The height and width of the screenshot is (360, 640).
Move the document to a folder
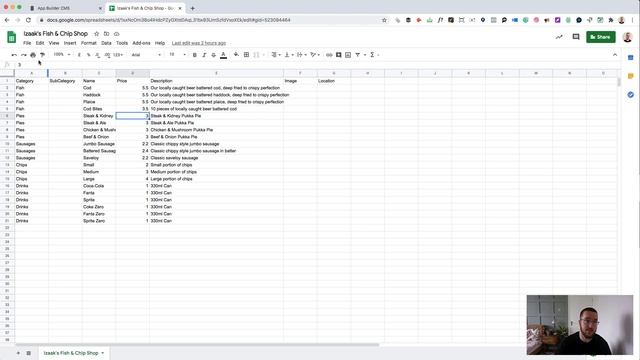coord(107,34)
